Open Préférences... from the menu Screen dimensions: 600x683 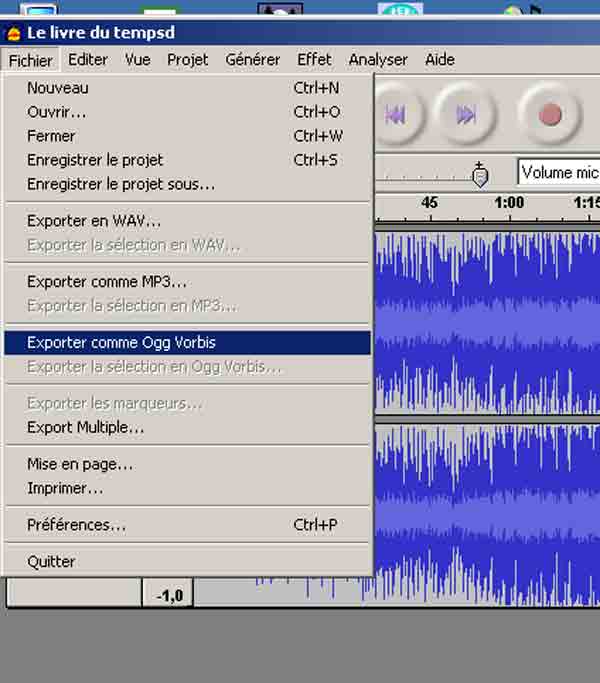(76, 525)
